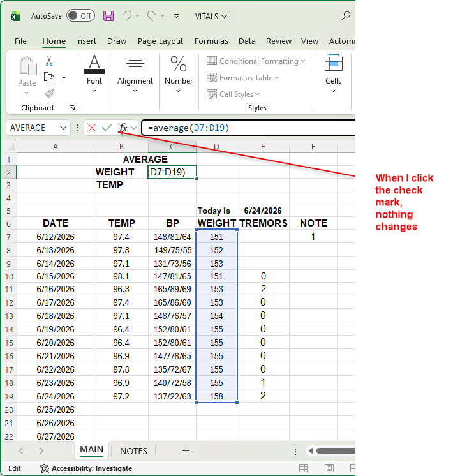The image size is (453, 476).
Task: Open the View tab
Action: (x=309, y=41)
